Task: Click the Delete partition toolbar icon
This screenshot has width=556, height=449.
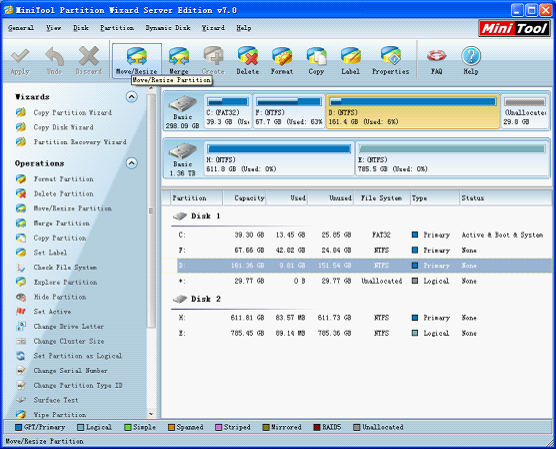Action: tap(248, 60)
